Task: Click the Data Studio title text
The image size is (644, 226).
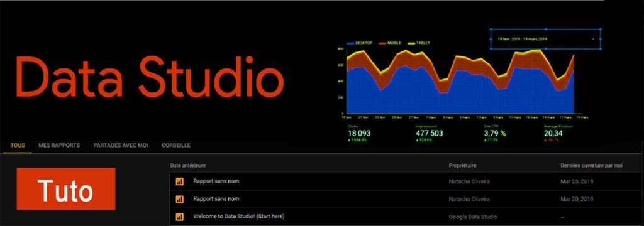Action: tap(150, 76)
